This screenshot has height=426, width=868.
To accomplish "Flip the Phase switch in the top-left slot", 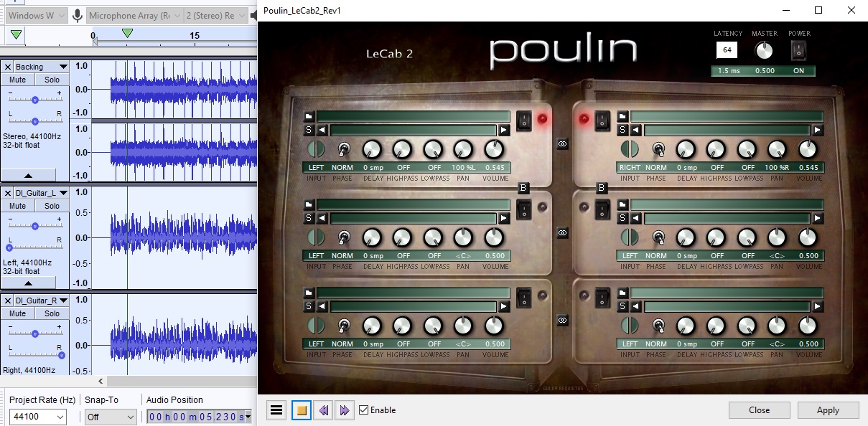I will point(344,149).
